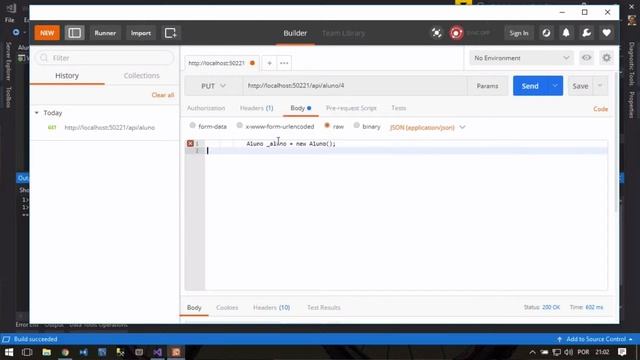Toggle the sidebar layout icon
Viewport: 640px width, 360px height.
(74, 33)
